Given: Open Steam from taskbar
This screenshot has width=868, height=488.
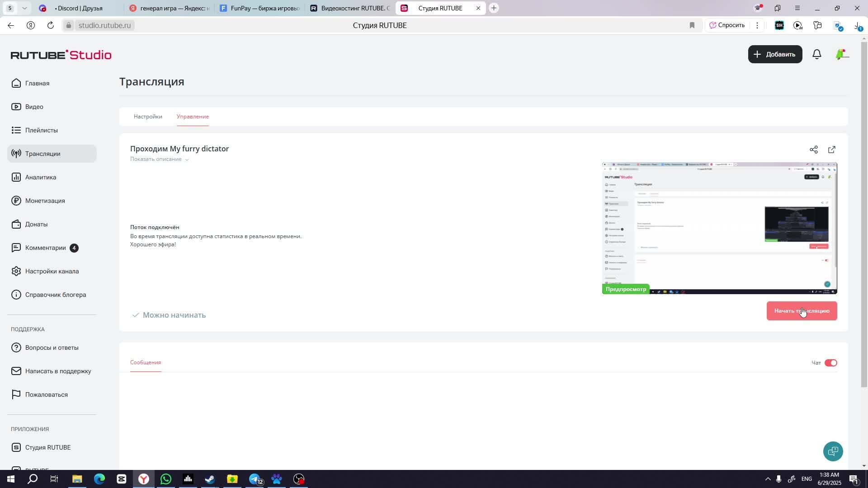Looking at the screenshot, I should click(210, 479).
